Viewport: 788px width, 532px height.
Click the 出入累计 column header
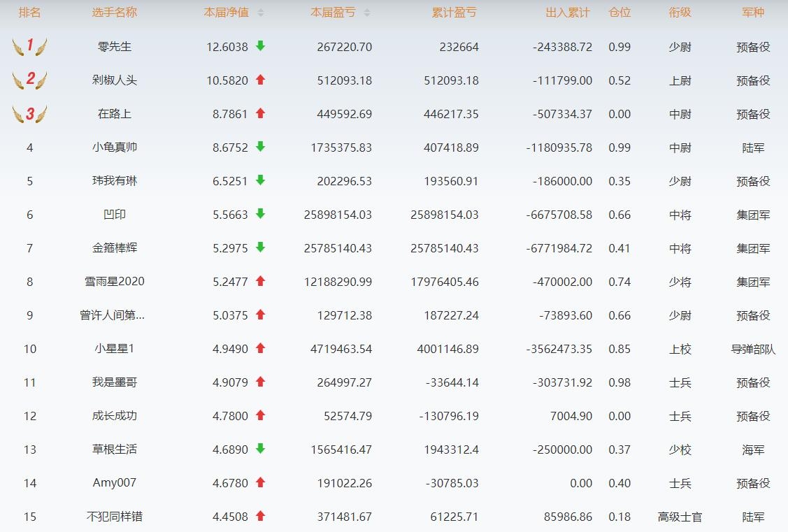tap(568, 13)
